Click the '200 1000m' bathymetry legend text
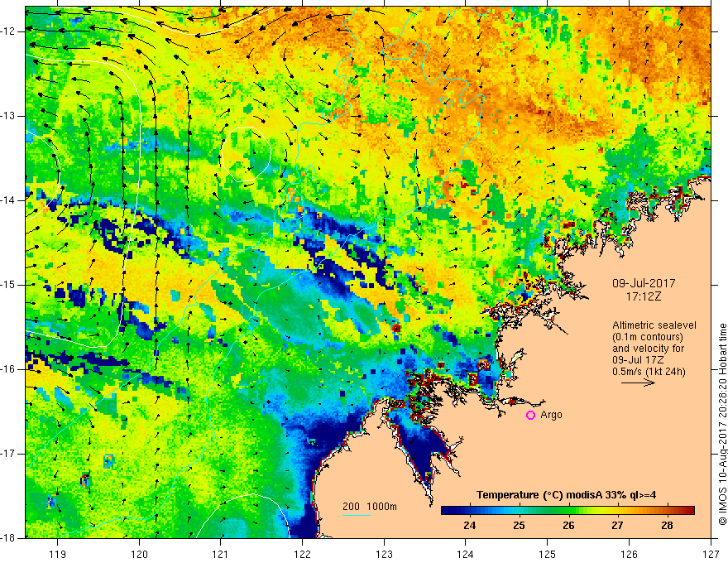This screenshot has width=728, height=563. coord(370,507)
